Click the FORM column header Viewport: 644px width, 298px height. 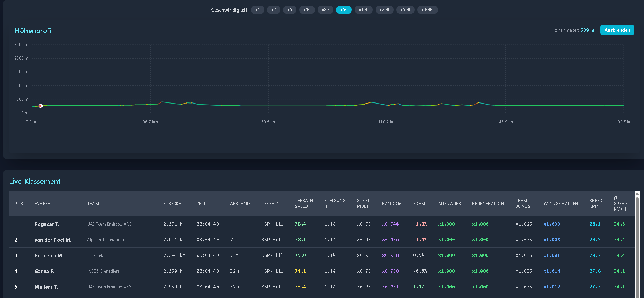(419, 204)
